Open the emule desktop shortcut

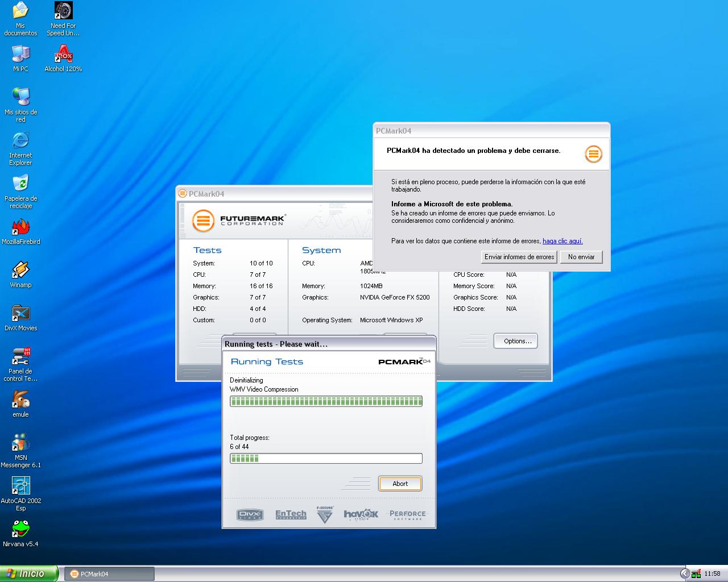20,400
